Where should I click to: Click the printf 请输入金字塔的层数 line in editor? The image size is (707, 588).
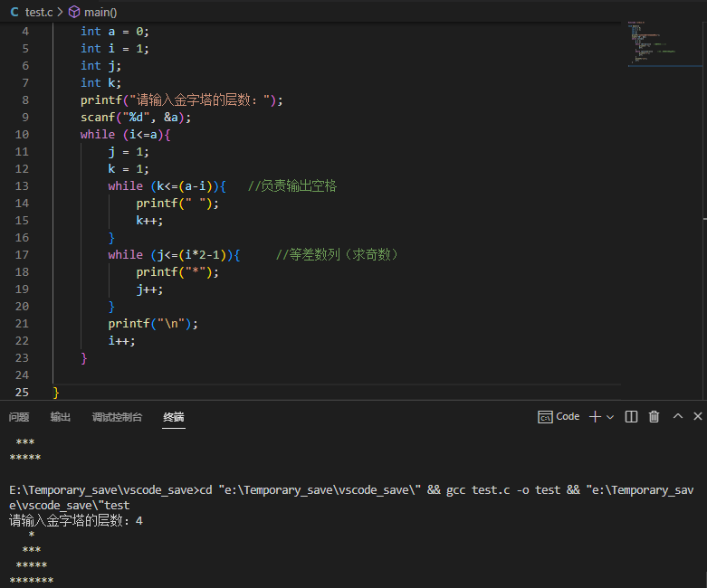[x=182, y=100]
